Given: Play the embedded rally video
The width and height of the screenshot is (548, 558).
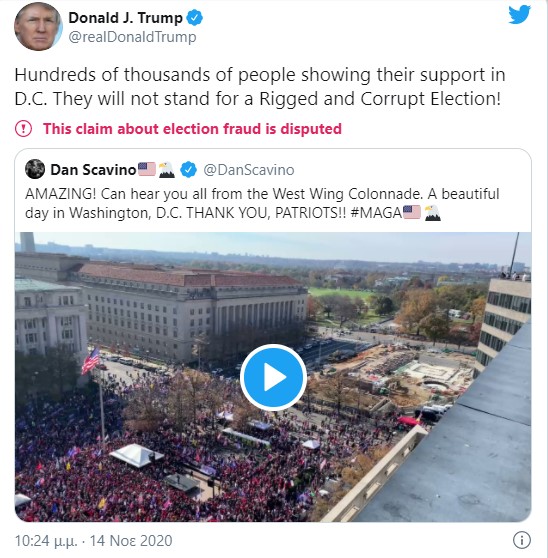Looking at the screenshot, I should coord(273,377).
